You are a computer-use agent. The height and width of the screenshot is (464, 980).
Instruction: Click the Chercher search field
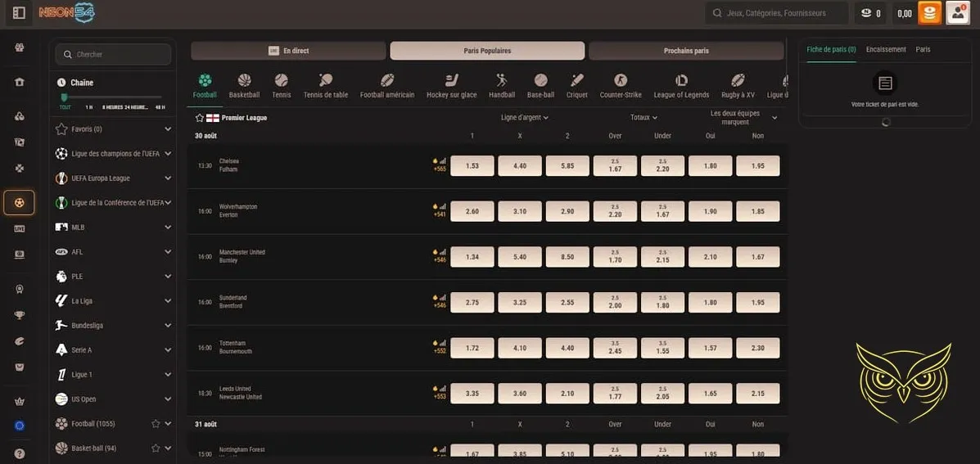[x=113, y=55]
